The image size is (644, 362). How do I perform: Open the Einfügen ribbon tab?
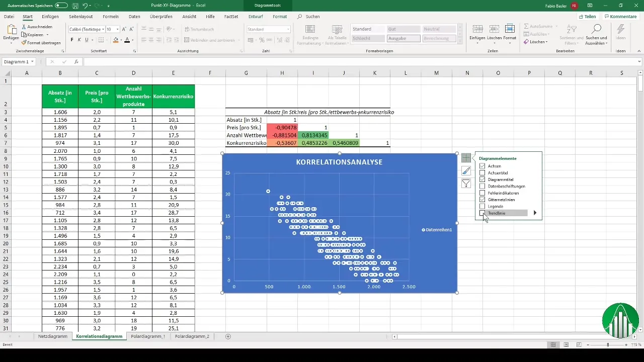[x=50, y=17]
